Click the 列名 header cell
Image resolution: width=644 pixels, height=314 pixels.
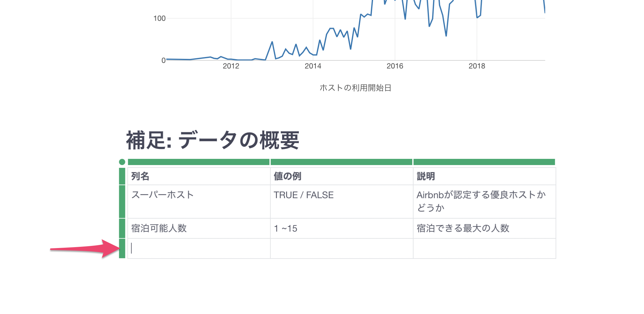pos(199,176)
